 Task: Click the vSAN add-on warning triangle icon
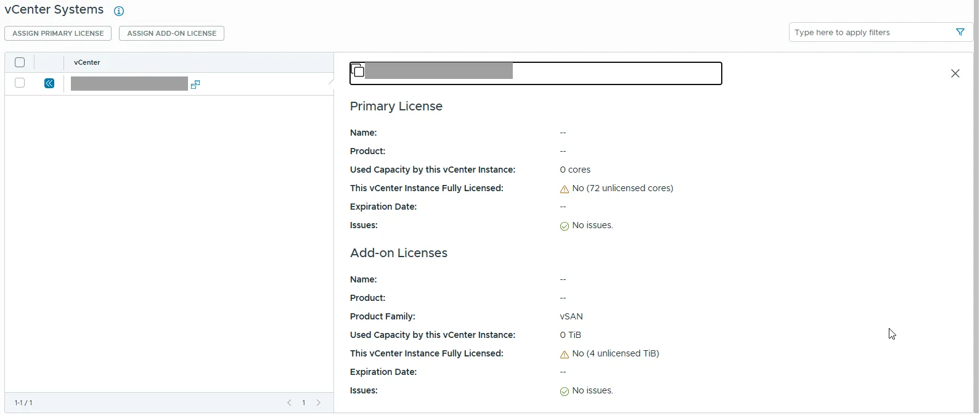(564, 355)
